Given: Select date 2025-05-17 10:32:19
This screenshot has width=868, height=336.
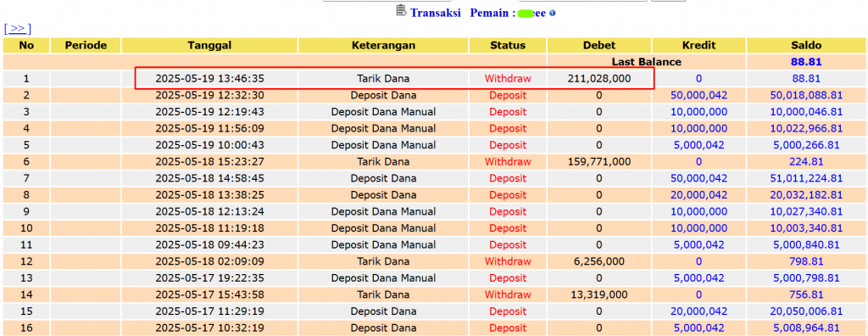Looking at the screenshot, I should point(209,328).
